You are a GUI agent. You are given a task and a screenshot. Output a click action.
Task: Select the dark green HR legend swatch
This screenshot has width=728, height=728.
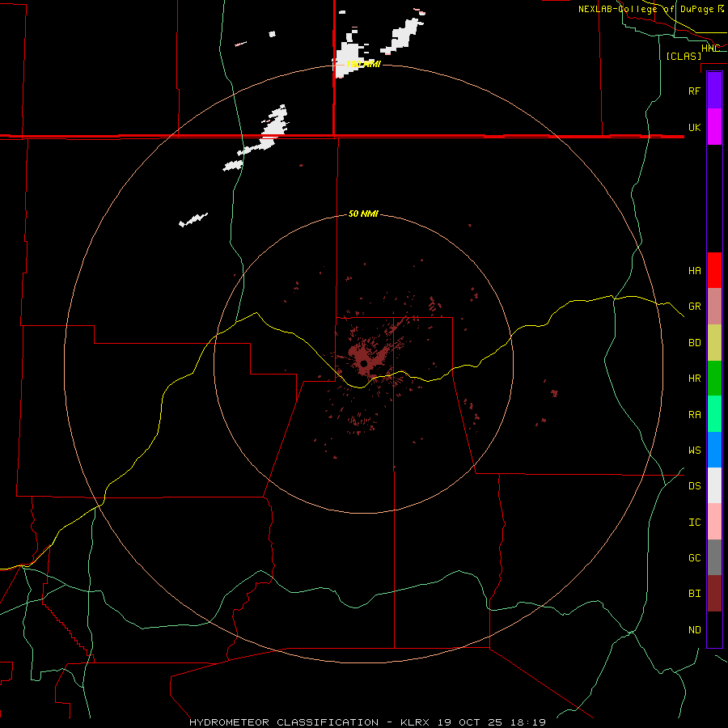714,379
